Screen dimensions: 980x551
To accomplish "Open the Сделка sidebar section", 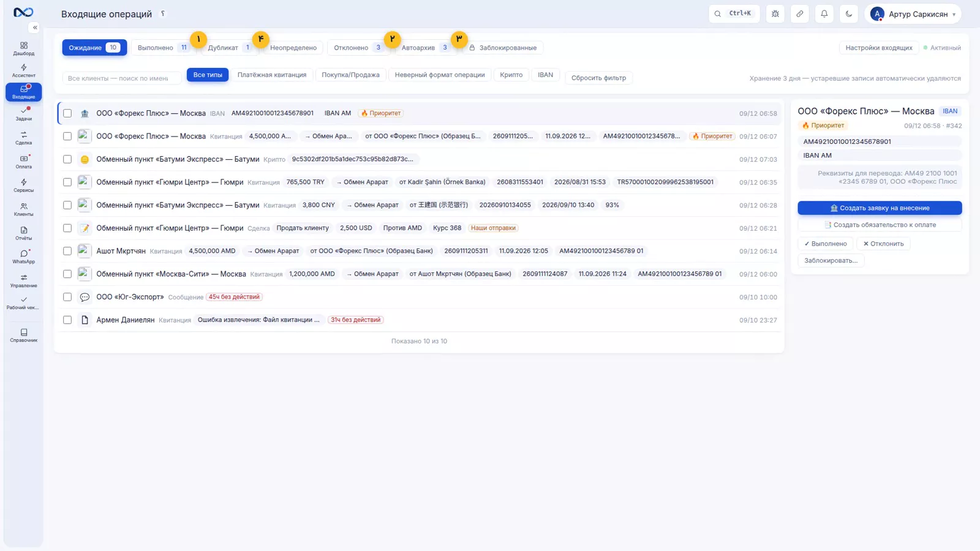I will pos(24,138).
